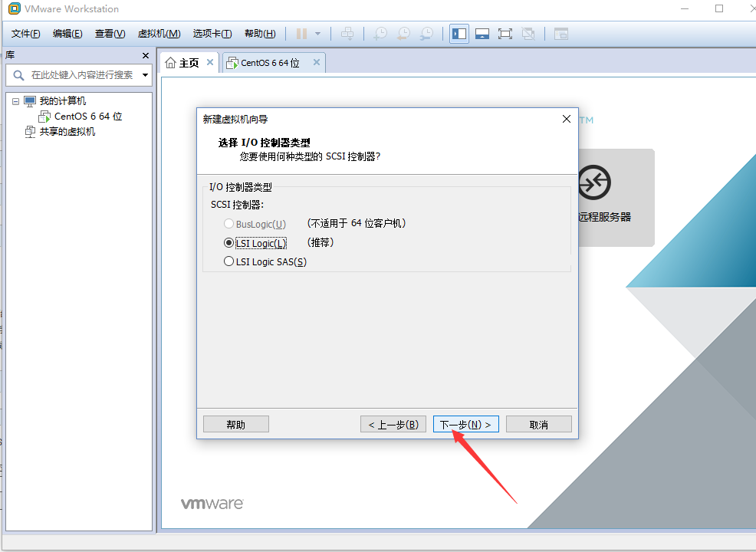This screenshot has height=552, width=756.
Task: Maximize the VMware Workstation window
Action: click(719, 8)
